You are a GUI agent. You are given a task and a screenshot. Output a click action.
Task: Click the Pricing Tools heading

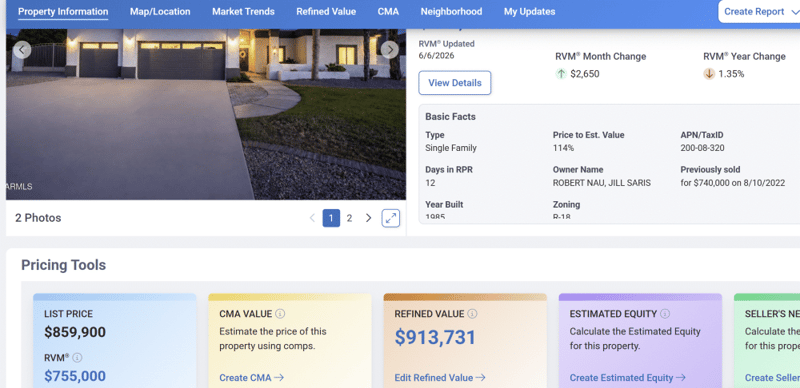click(64, 265)
